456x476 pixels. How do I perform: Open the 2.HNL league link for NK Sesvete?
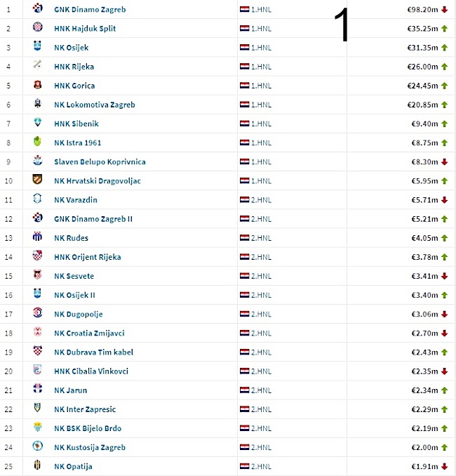click(261, 276)
